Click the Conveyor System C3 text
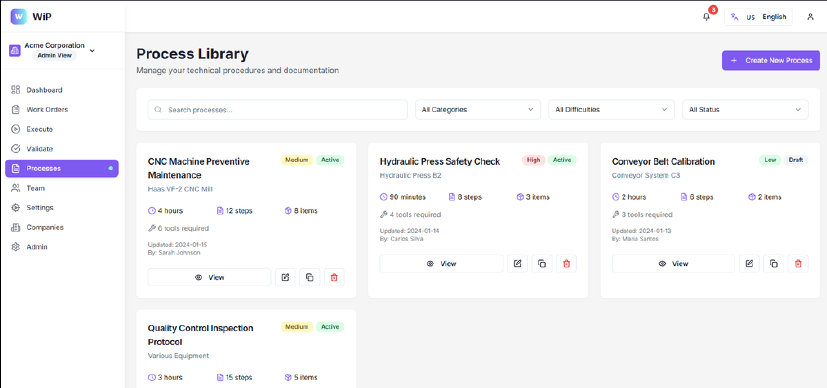The width and height of the screenshot is (827, 388). [x=646, y=175]
